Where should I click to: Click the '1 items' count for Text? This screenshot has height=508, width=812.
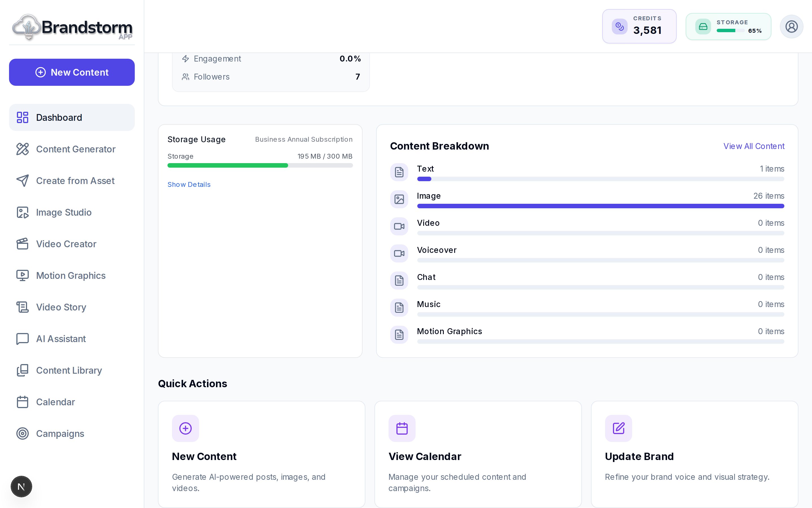coord(772,169)
